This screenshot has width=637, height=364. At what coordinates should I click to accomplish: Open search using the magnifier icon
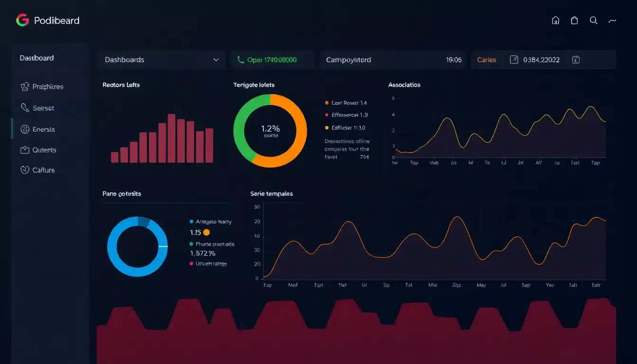(x=593, y=20)
